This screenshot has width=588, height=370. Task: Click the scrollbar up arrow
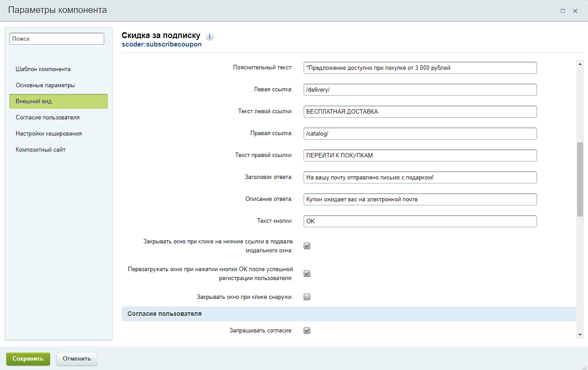pos(580,64)
